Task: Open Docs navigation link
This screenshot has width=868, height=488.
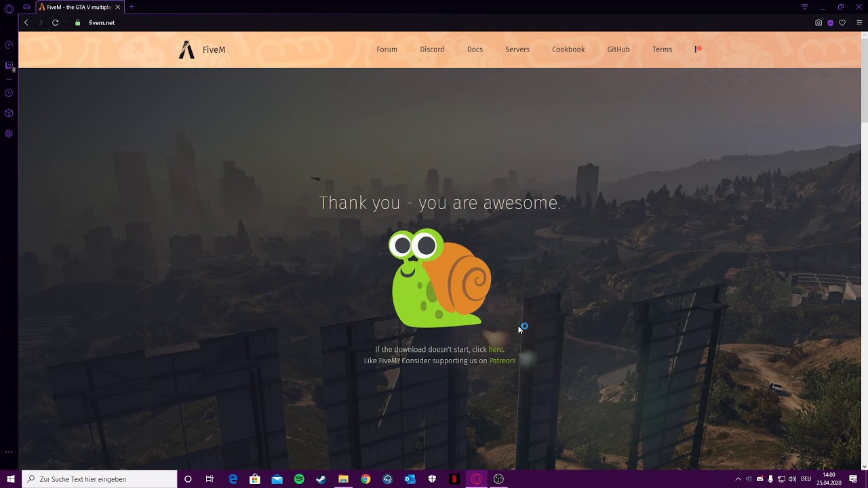Action: (x=475, y=49)
